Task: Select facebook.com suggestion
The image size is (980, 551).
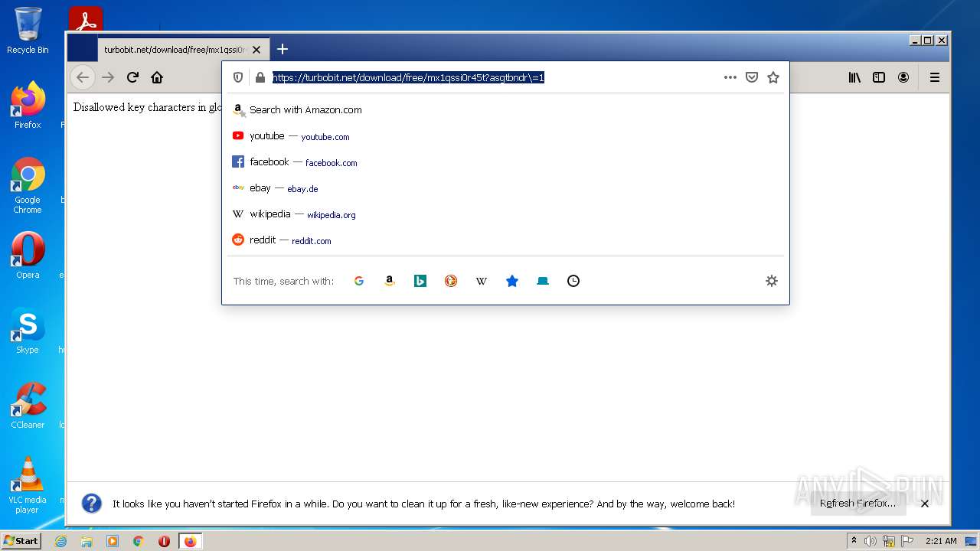Action: (505, 161)
